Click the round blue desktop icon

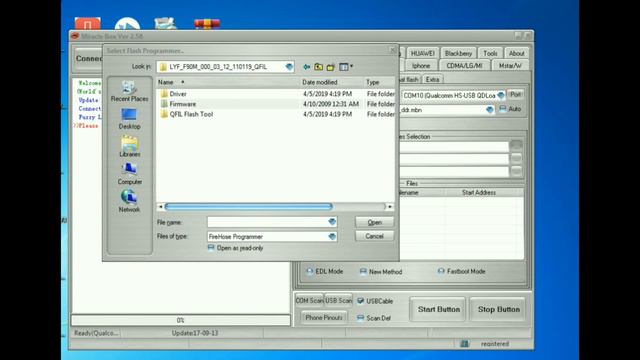pyautogui.click(x=127, y=24)
